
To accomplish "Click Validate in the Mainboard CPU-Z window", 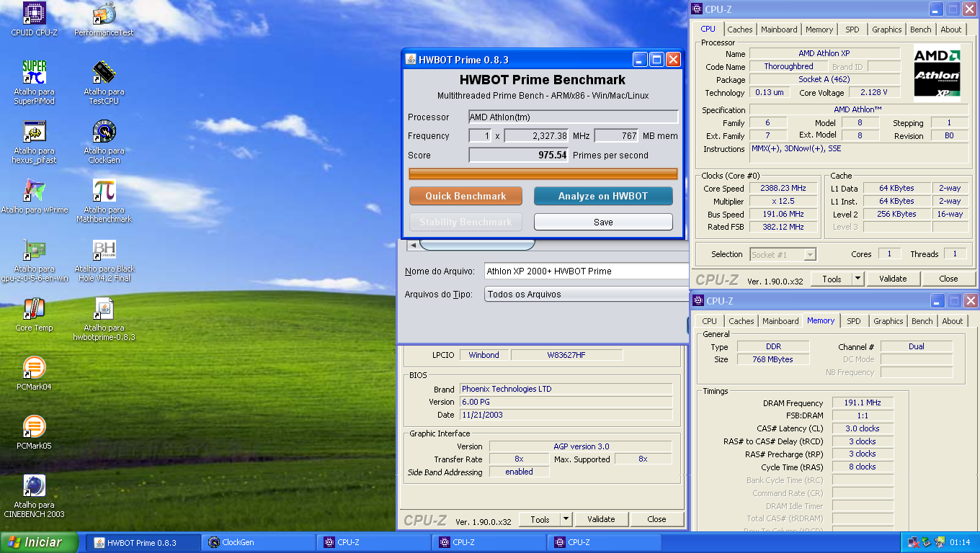I will pos(601,519).
